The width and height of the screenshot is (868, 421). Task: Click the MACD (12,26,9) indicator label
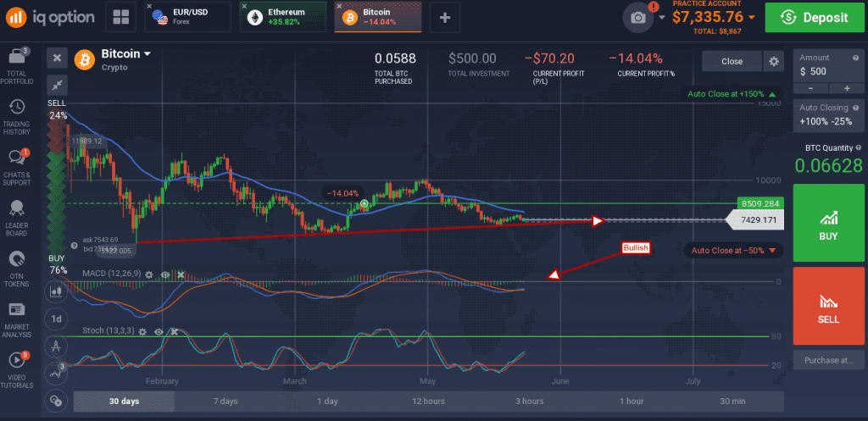tap(111, 274)
